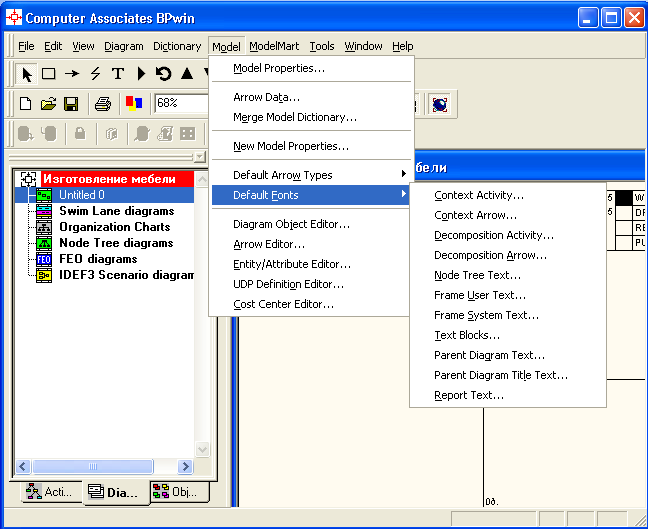Viewport: 648px width, 529px height.
Task: Click the BPwin application title icon
Action: [14, 18]
